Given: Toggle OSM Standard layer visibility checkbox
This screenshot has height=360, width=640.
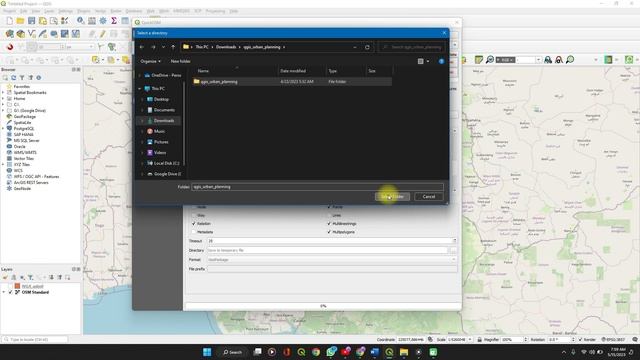Looking at the screenshot, I should (x=11, y=292).
